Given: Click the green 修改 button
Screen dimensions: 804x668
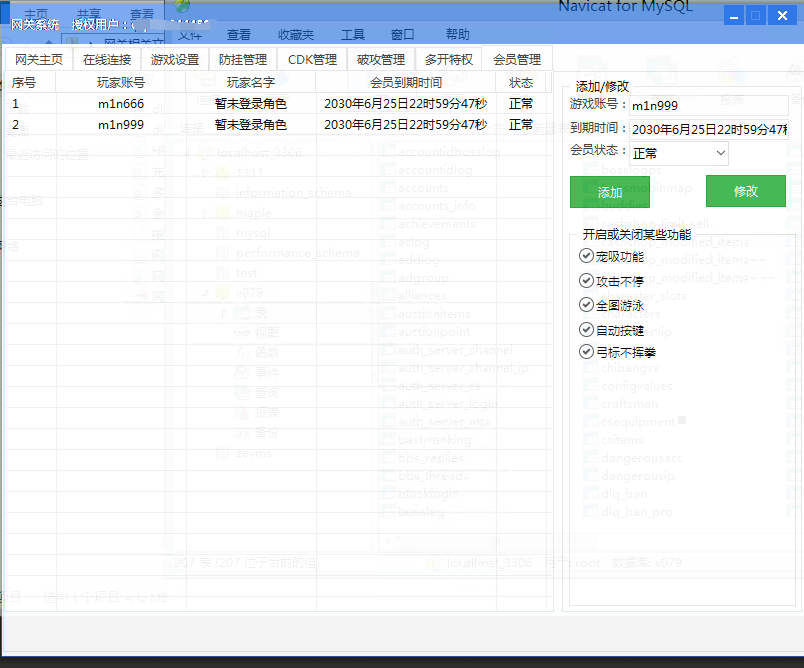Looking at the screenshot, I should click(x=746, y=191).
